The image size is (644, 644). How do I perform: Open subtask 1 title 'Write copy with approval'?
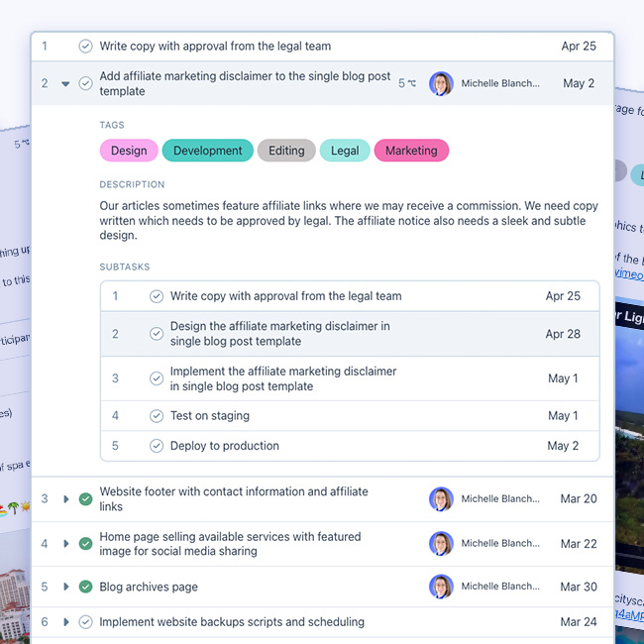pyautogui.click(x=286, y=296)
